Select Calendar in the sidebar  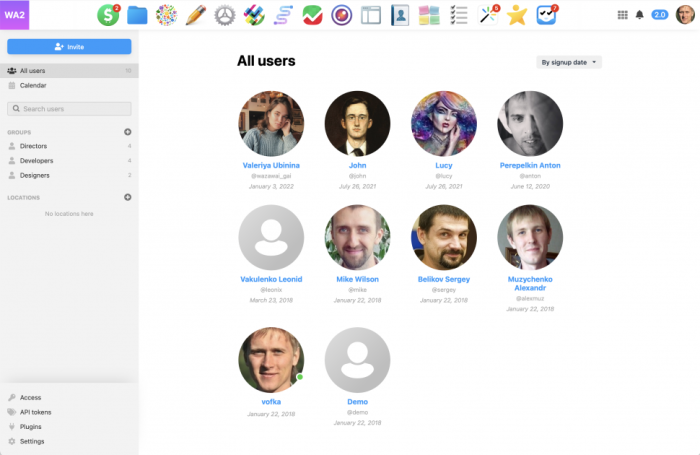33,86
